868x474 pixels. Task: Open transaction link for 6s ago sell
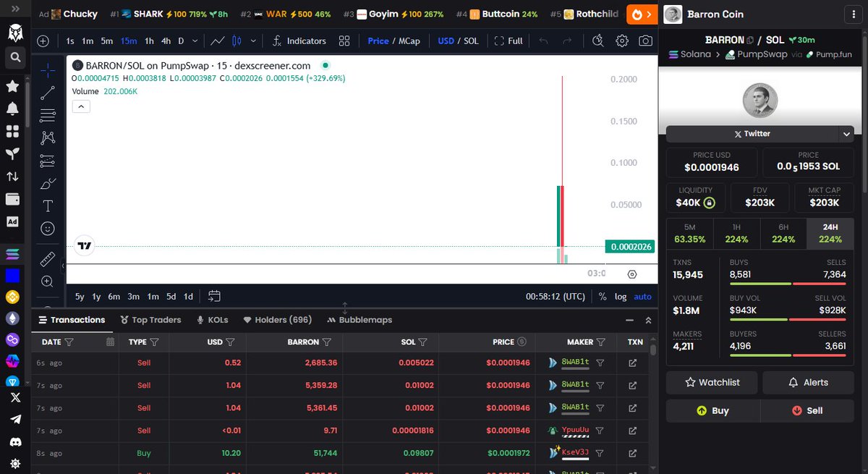pos(633,363)
